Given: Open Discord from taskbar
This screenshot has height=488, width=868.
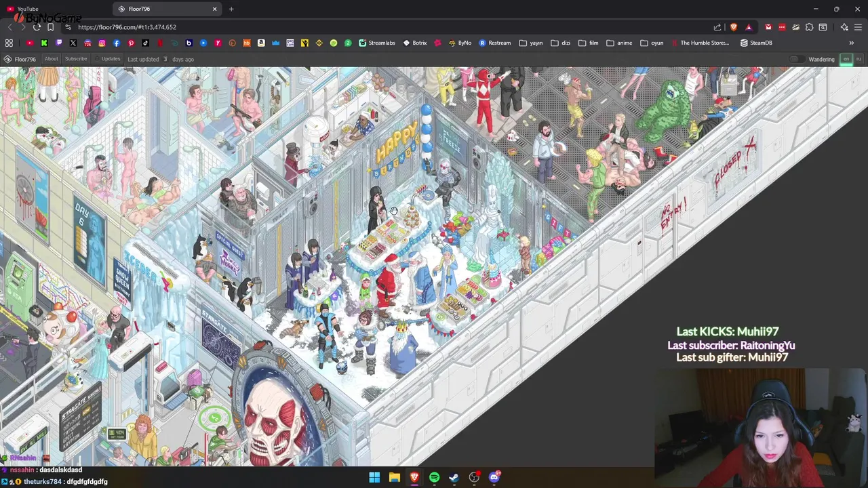Looking at the screenshot, I should tap(494, 477).
